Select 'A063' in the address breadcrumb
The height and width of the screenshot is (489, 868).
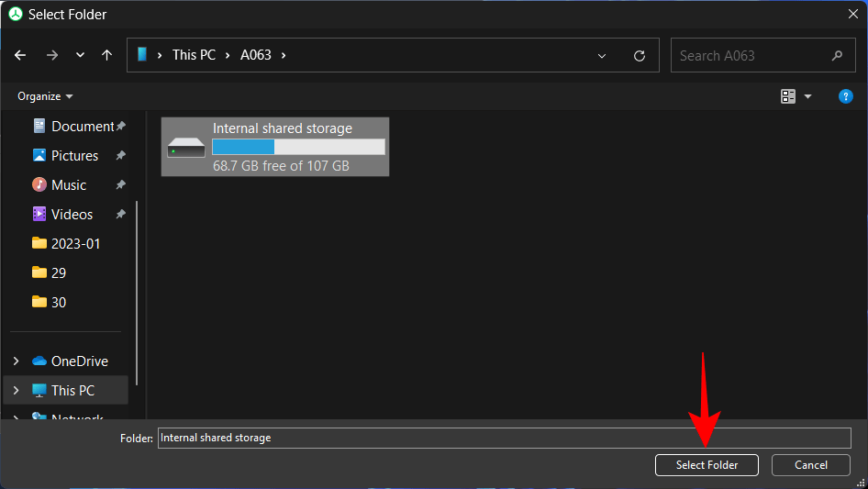click(256, 55)
